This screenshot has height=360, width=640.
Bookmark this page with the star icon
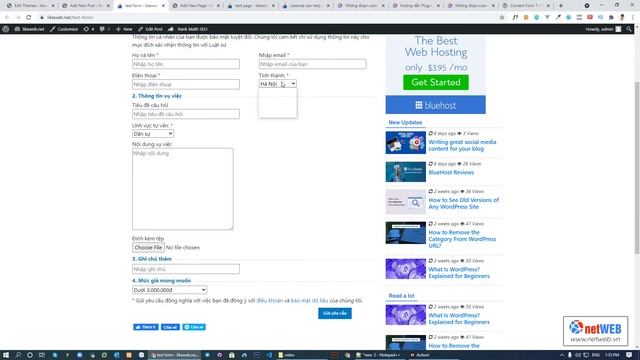pyautogui.click(x=502, y=18)
